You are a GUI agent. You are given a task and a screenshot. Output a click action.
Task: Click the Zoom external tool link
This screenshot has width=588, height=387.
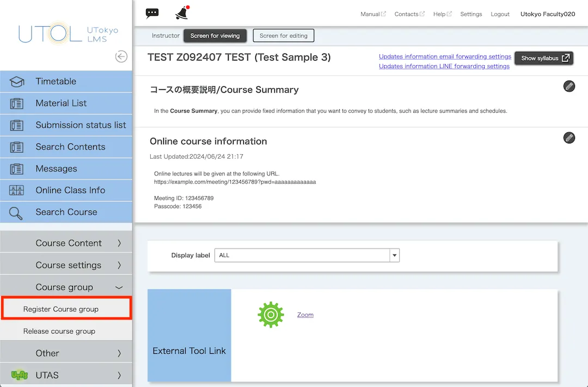click(305, 315)
